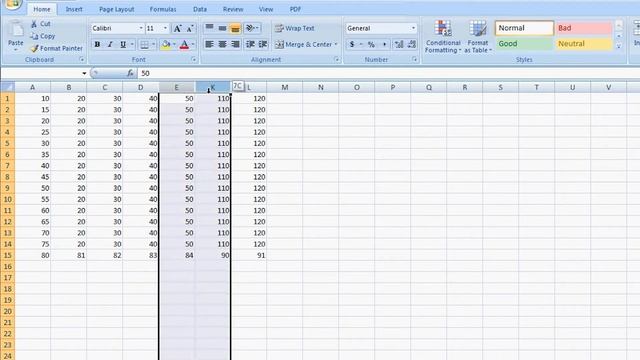Click the Paste clipboard icon

(x=16, y=30)
